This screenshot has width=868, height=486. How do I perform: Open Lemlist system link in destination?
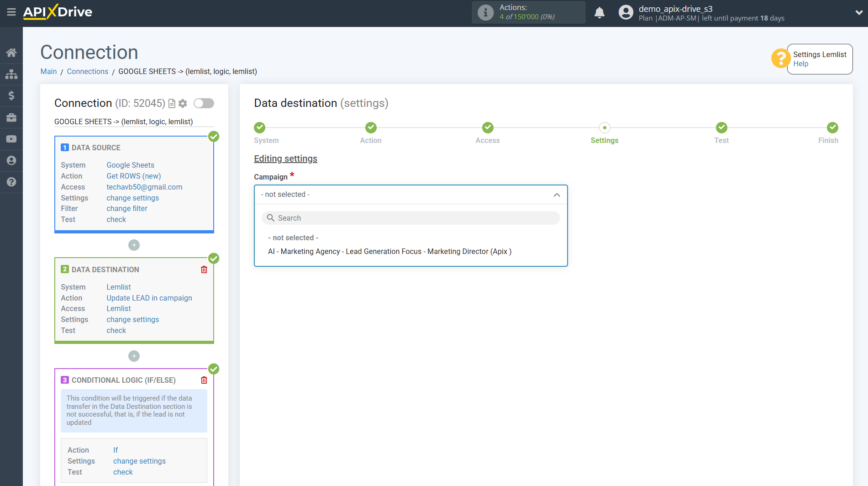pos(118,287)
